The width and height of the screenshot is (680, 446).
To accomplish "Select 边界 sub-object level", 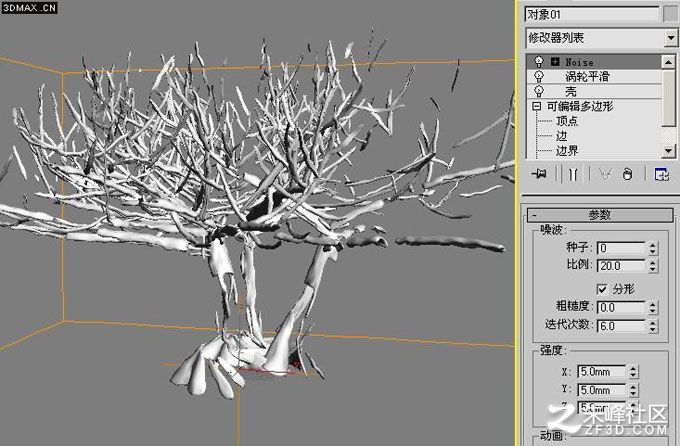I will (567, 151).
